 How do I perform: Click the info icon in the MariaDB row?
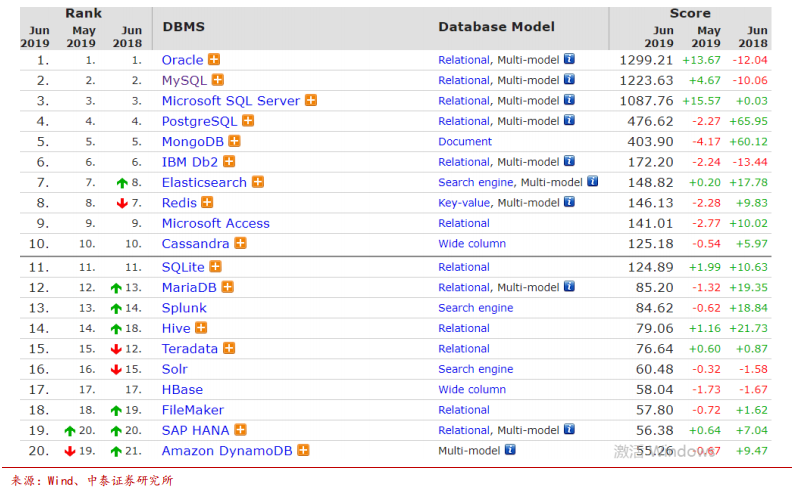[569, 286]
